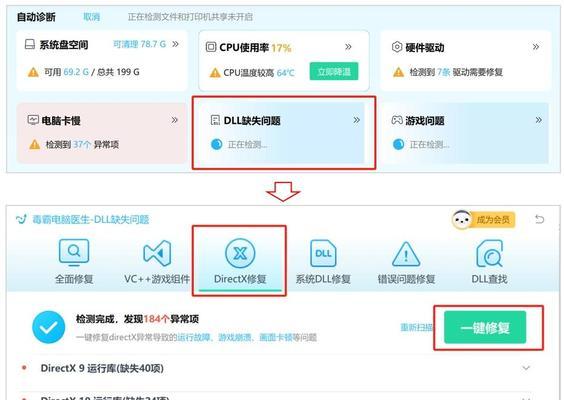Click 运行故障 link text
The width and height of the screenshot is (564, 400).
coord(194,337)
